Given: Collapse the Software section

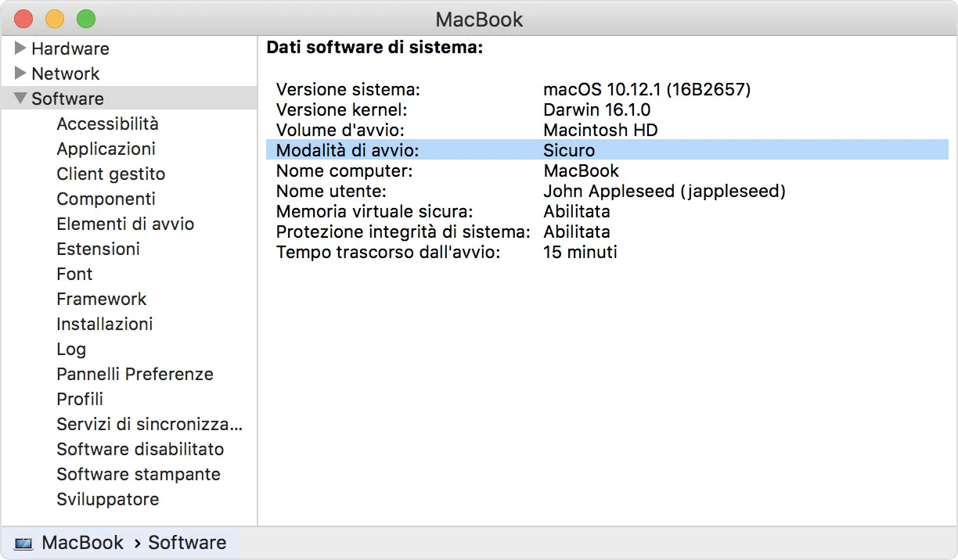Looking at the screenshot, I should 20,99.
